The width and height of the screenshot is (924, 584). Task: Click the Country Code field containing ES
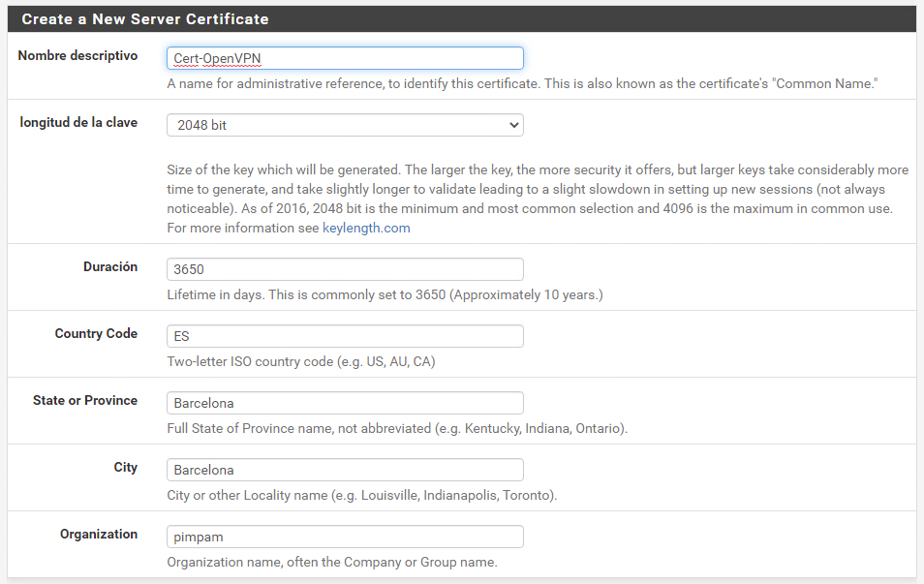pos(344,336)
